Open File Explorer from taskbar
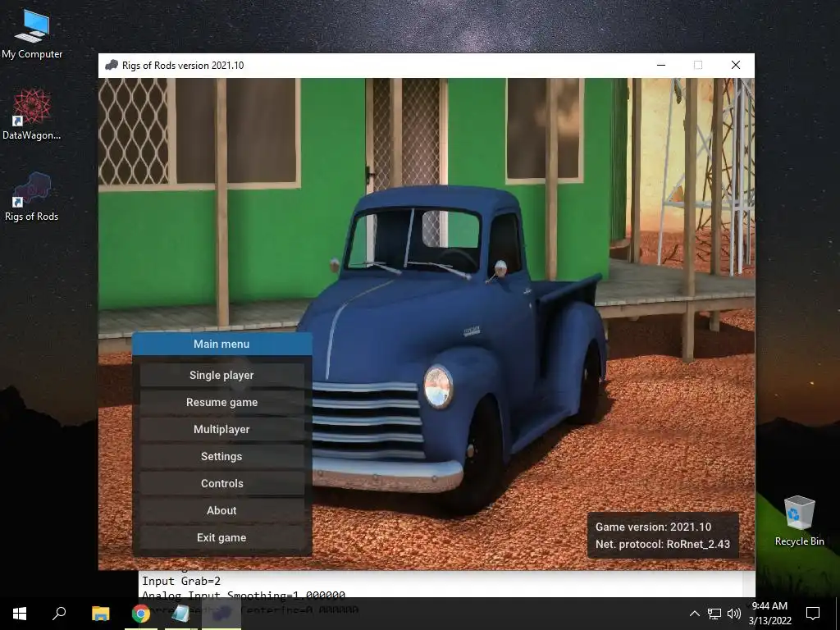The height and width of the screenshot is (630, 840). 101,614
